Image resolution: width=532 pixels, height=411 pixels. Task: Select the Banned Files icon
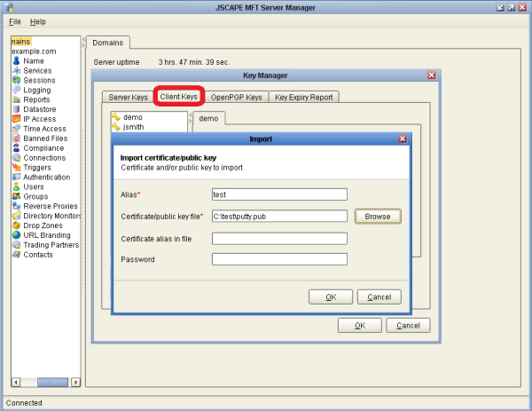[x=16, y=138]
